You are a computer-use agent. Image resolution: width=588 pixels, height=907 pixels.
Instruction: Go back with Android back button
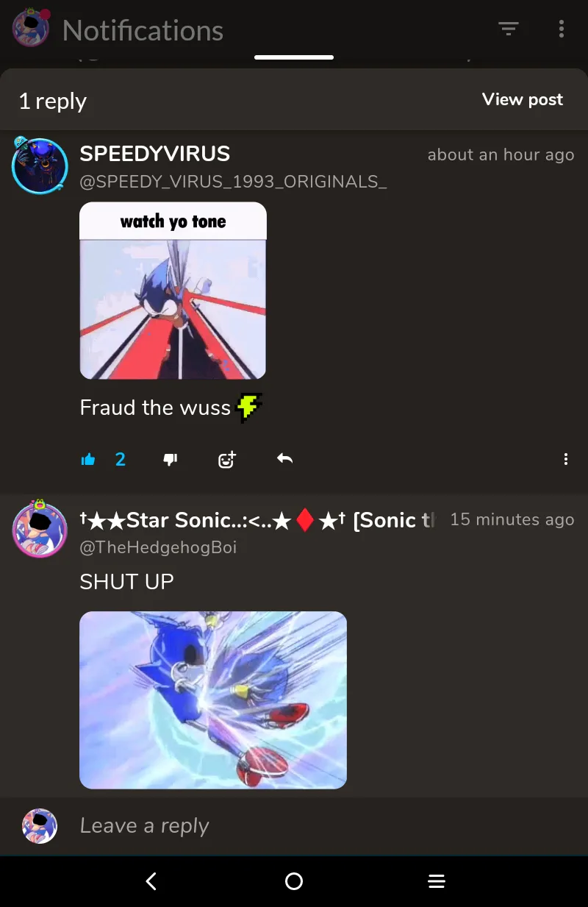[151, 881]
